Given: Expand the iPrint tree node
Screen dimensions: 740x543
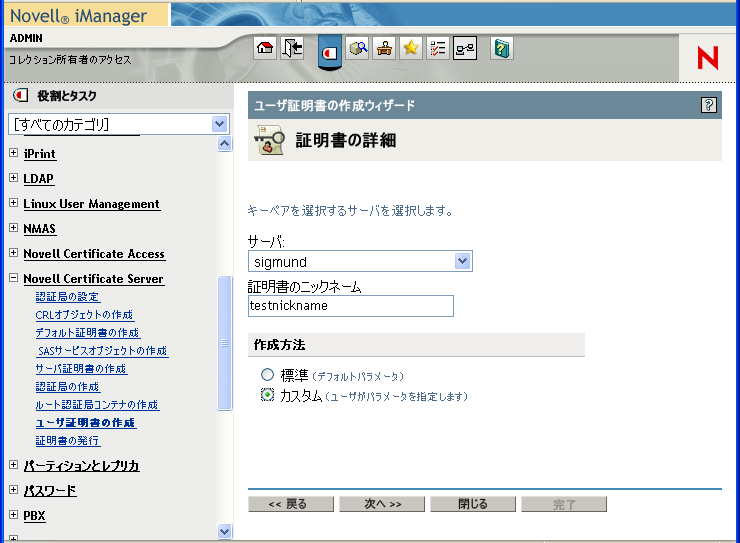Looking at the screenshot, I should [x=14, y=153].
